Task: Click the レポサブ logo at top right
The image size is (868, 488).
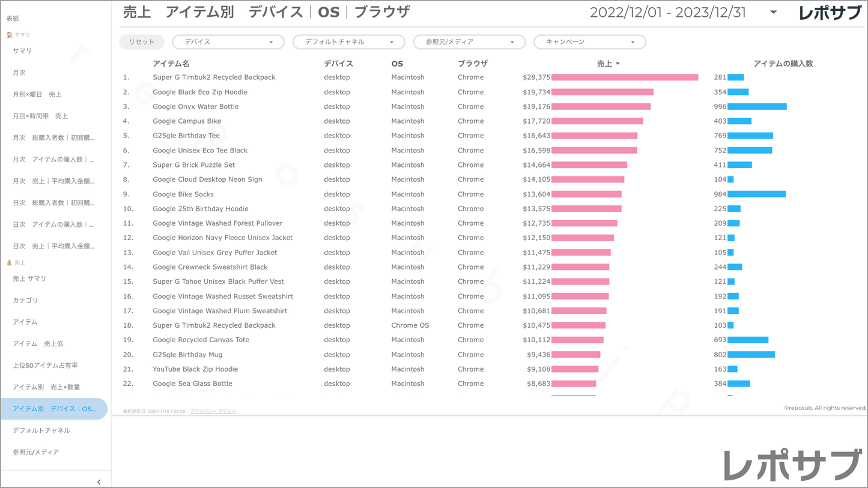Action: click(830, 13)
